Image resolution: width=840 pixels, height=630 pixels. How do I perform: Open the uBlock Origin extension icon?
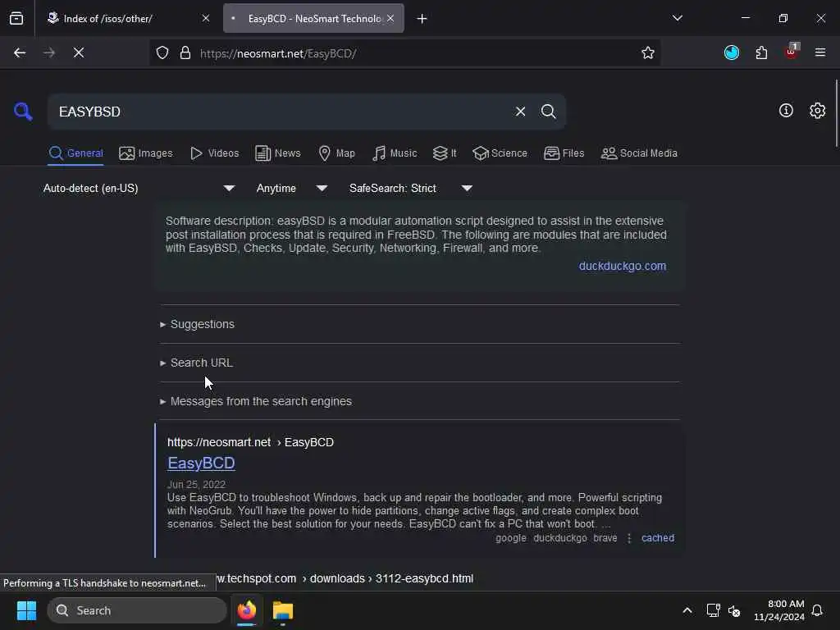(792, 52)
